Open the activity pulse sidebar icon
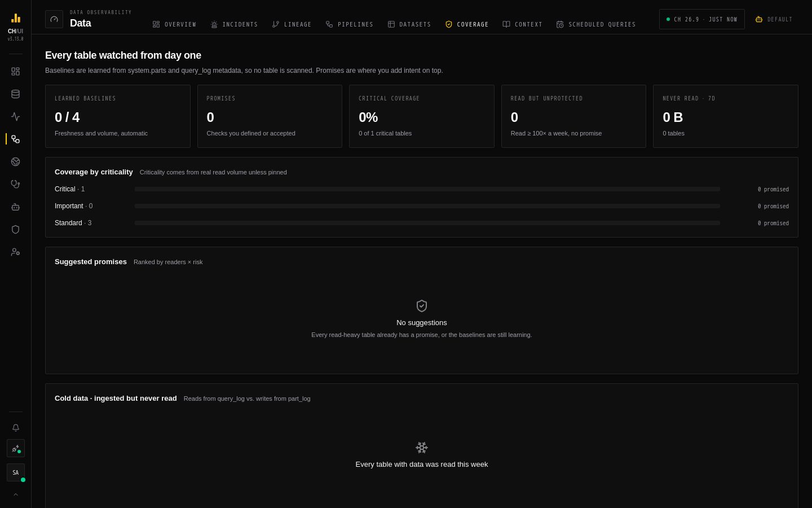Viewport: 812px width, 508px height. tap(16, 117)
